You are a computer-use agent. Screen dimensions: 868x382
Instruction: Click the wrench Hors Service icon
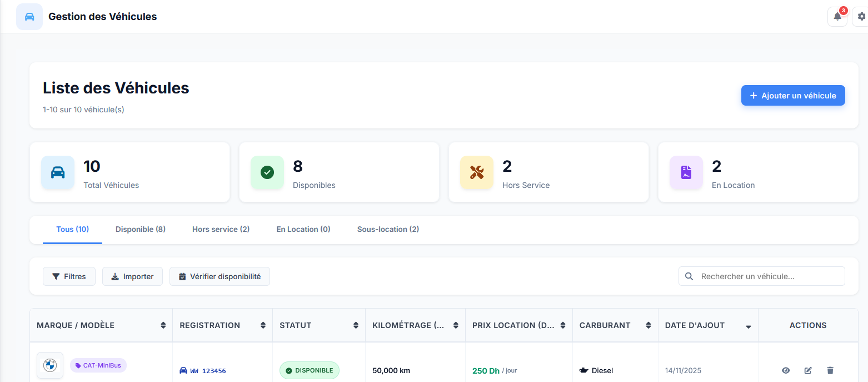tap(477, 172)
